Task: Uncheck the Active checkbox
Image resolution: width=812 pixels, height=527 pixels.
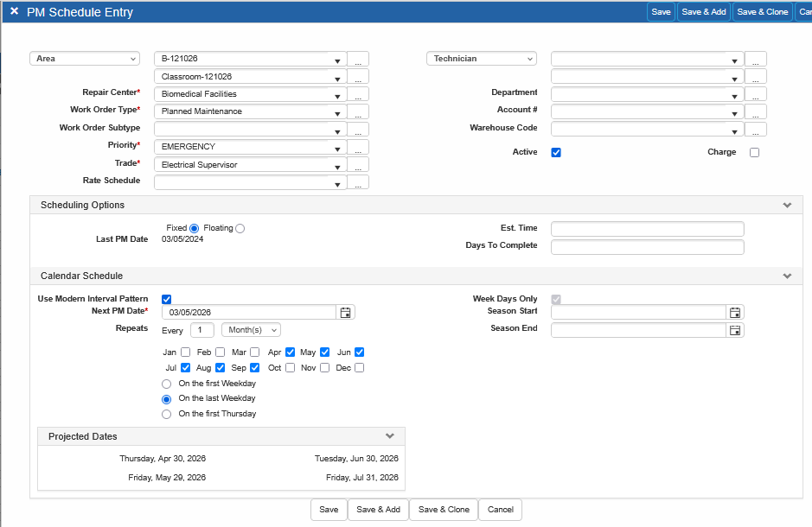Action: click(556, 153)
